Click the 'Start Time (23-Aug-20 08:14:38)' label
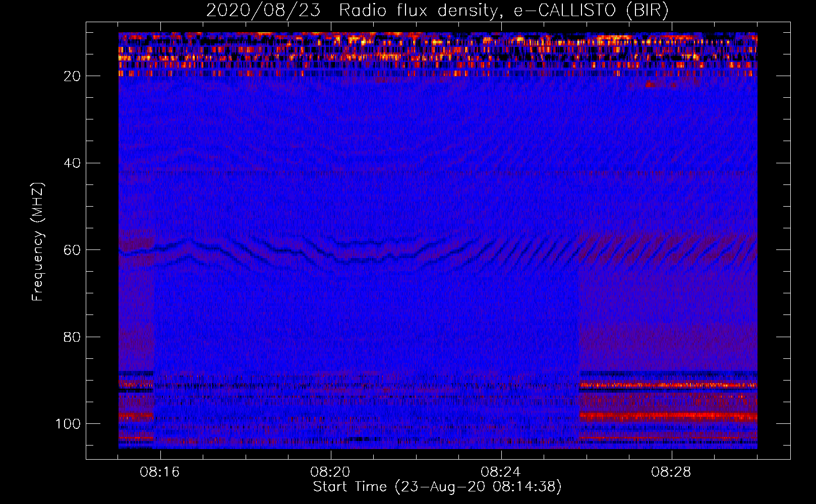The image size is (816, 504). click(x=437, y=487)
